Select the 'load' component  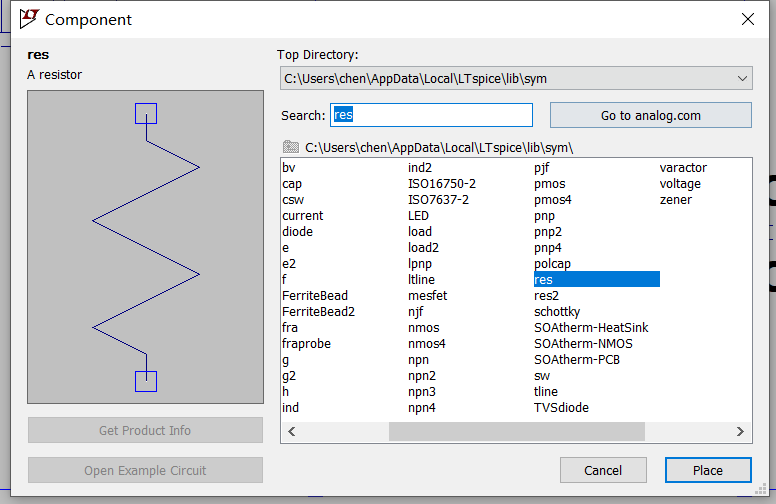click(420, 232)
